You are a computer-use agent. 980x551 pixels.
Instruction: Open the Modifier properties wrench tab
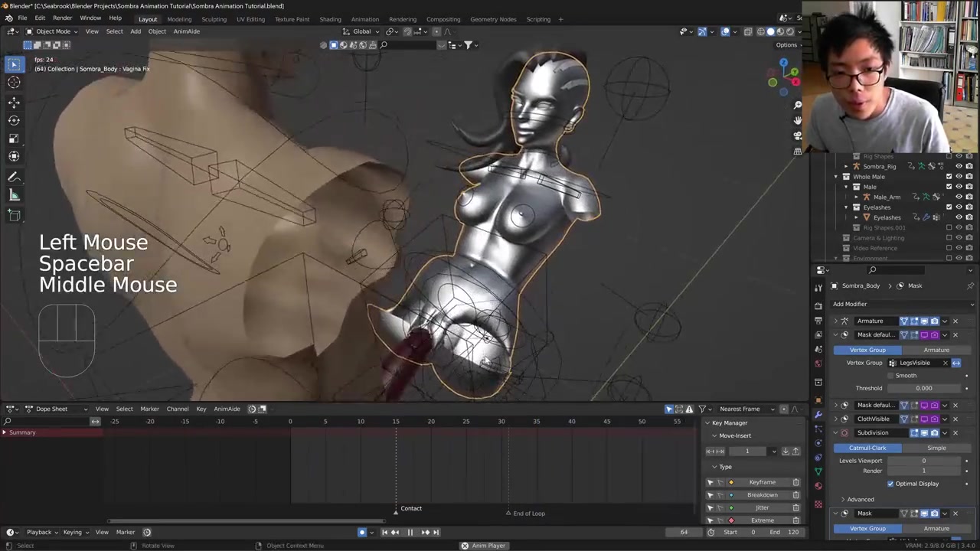pyautogui.click(x=818, y=414)
